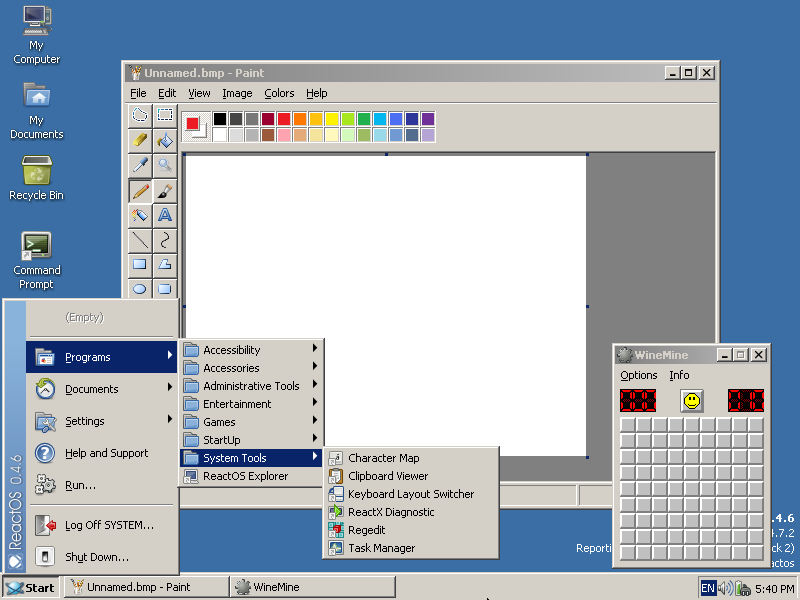Activate the Color picker eyedropper tool
The width and height of the screenshot is (800, 600).
click(140, 165)
